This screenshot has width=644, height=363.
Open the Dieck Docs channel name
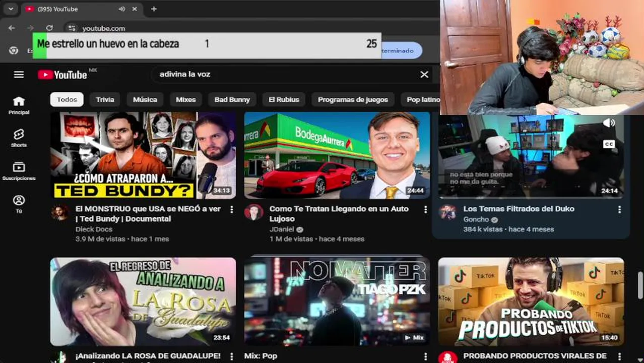pos(94,229)
